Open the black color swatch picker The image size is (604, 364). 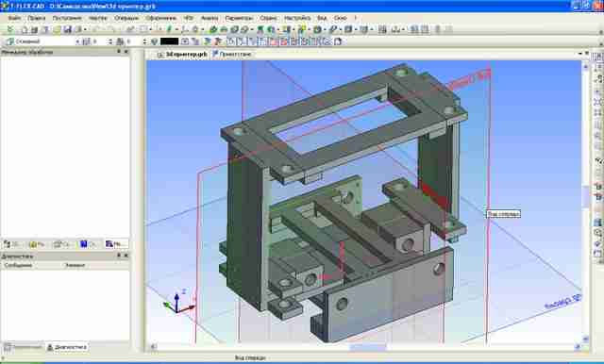[169, 41]
